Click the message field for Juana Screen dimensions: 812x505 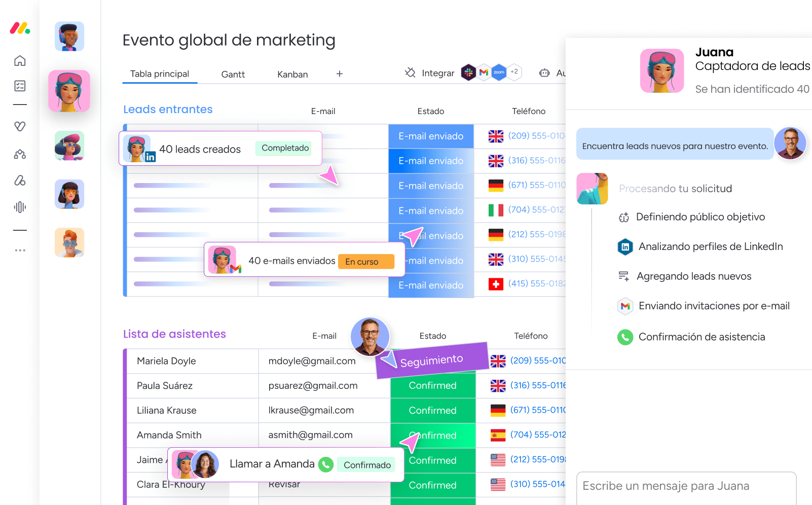point(686,486)
